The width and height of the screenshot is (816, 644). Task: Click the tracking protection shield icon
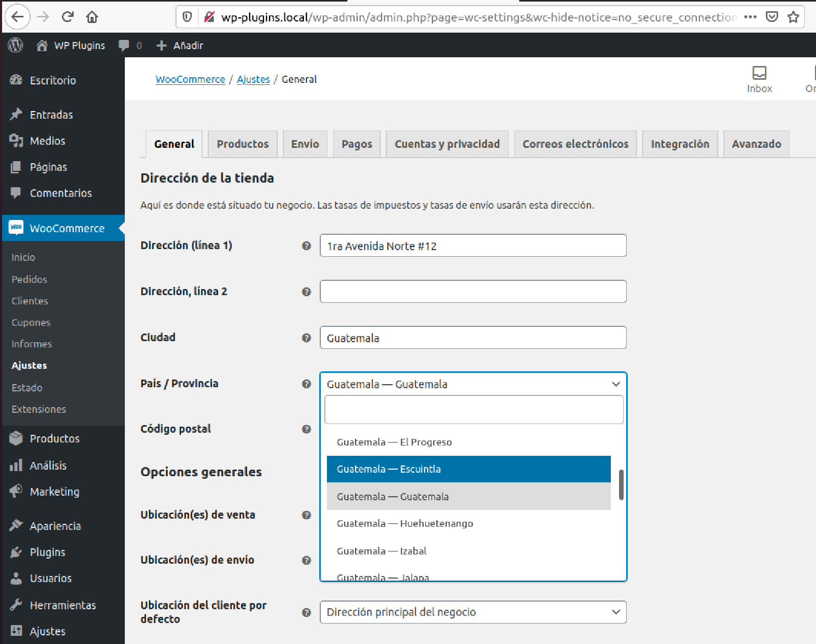pyautogui.click(x=187, y=17)
